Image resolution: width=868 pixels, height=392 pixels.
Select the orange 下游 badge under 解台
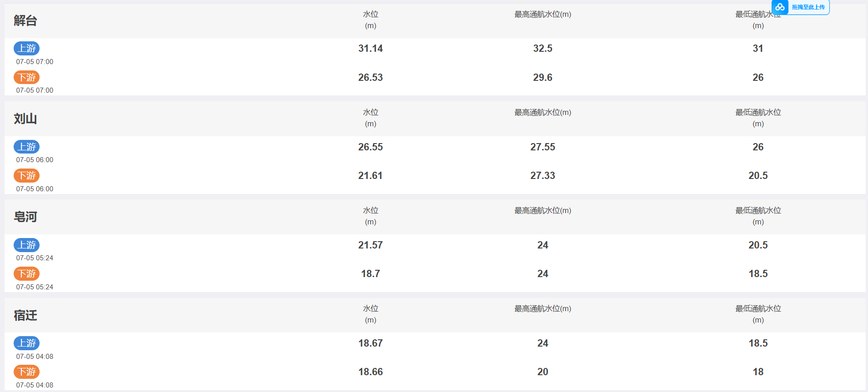pos(27,77)
